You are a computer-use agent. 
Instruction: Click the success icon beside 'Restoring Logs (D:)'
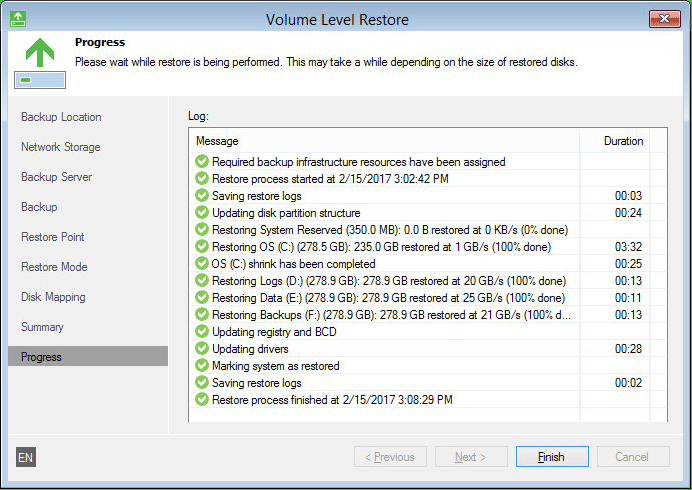pyautogui.click(x=202, y=280)
